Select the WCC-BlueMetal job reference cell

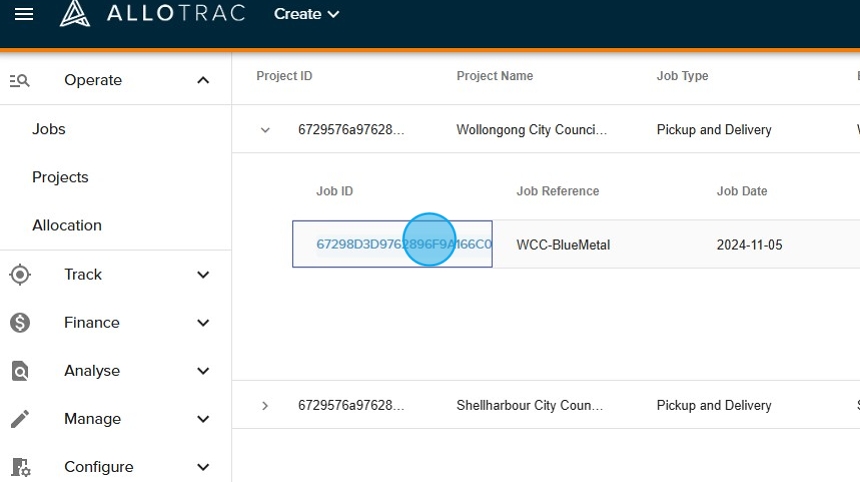coord(563,245)
